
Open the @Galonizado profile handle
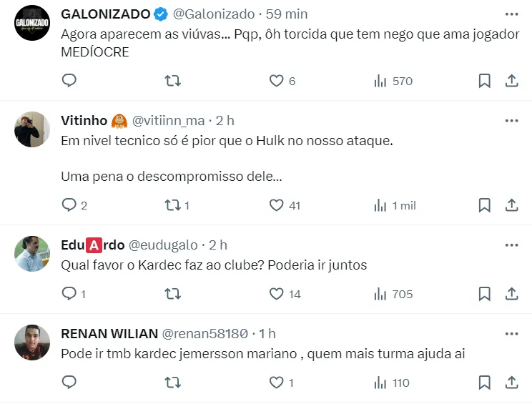pyautogui.click(x=213, y=14)
